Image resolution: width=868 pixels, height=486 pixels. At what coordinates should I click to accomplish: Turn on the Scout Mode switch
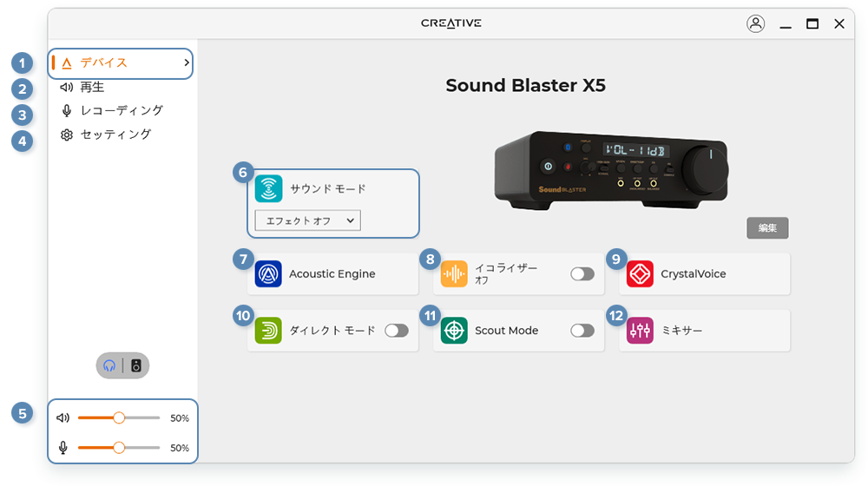tap(582, 331)
